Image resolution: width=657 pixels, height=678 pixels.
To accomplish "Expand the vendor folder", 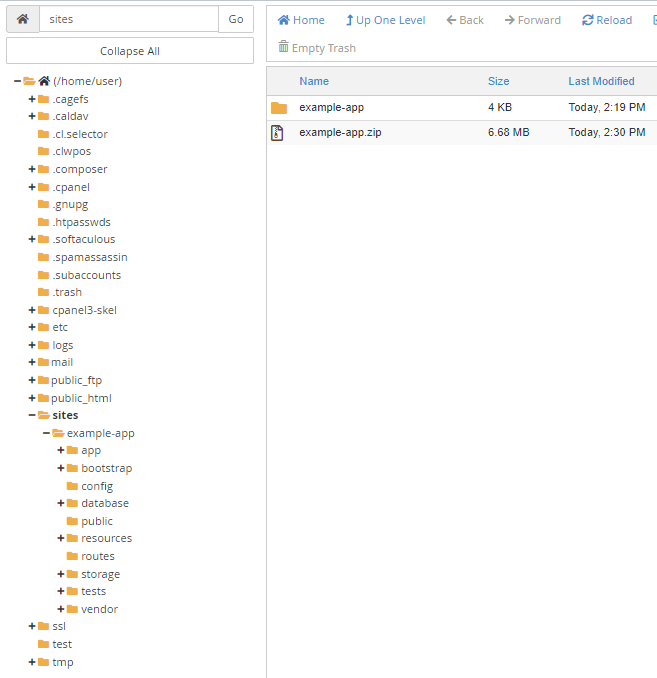I will (x=61, y=609).
